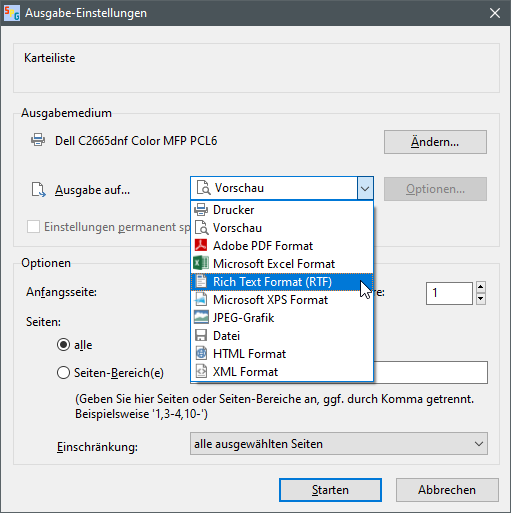This screenshot has height=513, width=511.
Task: Select the Datei floppy disk icon
Action: (201, 335)
